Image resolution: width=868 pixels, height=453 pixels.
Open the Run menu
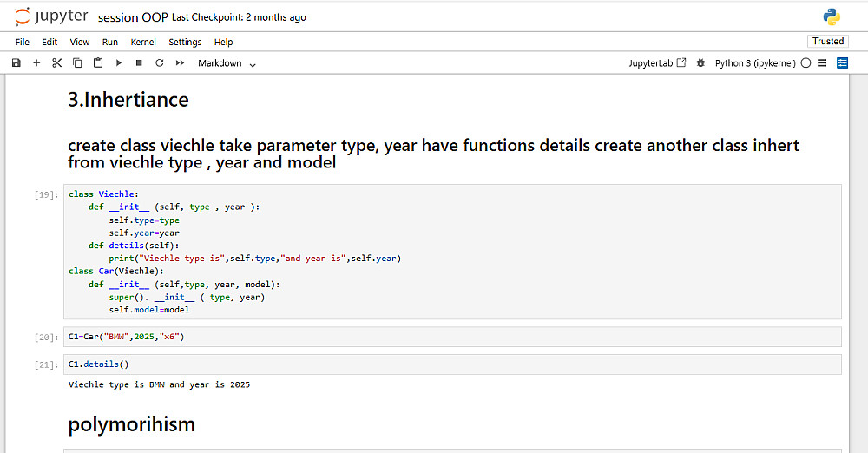(110, 42)
